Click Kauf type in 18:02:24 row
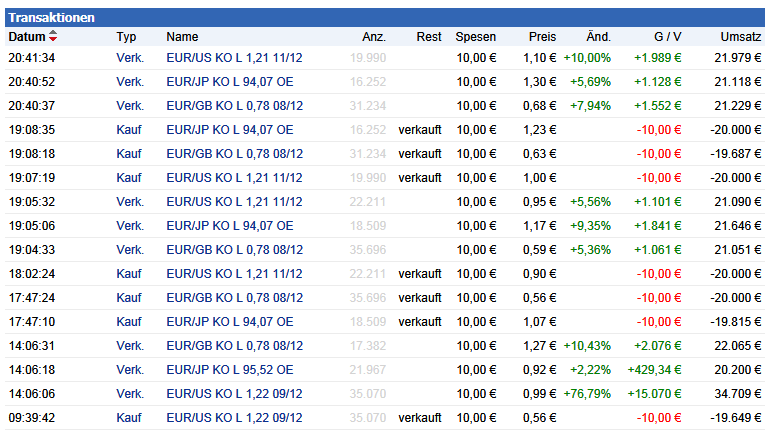Screen dimensions: 772x431 click(129, 274)
